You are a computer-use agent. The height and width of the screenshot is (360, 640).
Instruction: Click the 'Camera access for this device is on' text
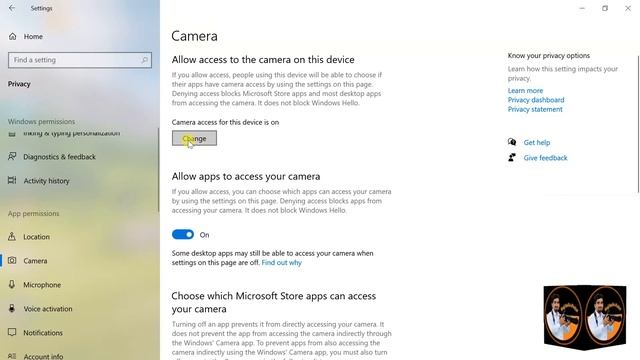point(225,122)
